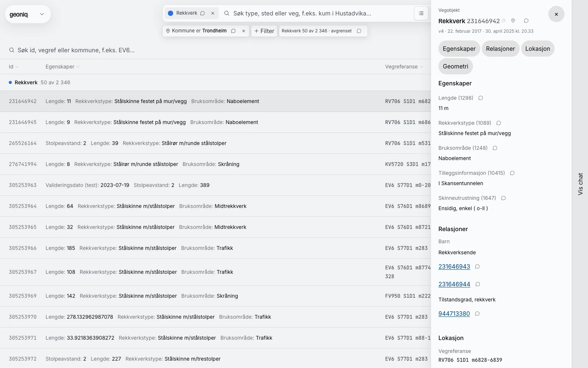Add a new filter with the Filter button

(x=264, y=31)
